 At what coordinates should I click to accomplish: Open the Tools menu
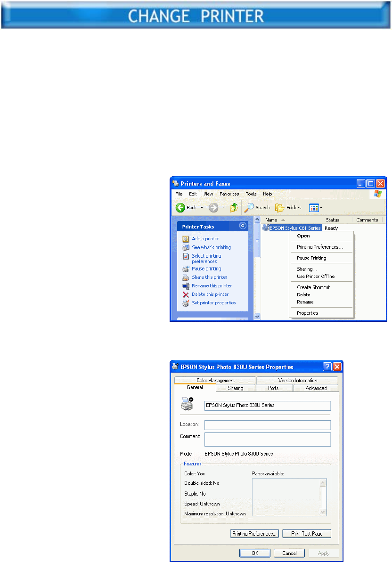tap(251, 194)
